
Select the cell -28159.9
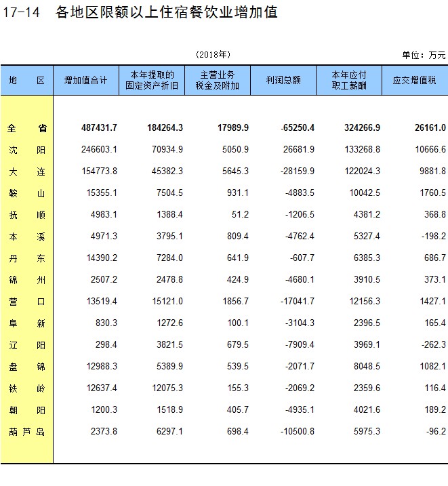tap(298, 171)
